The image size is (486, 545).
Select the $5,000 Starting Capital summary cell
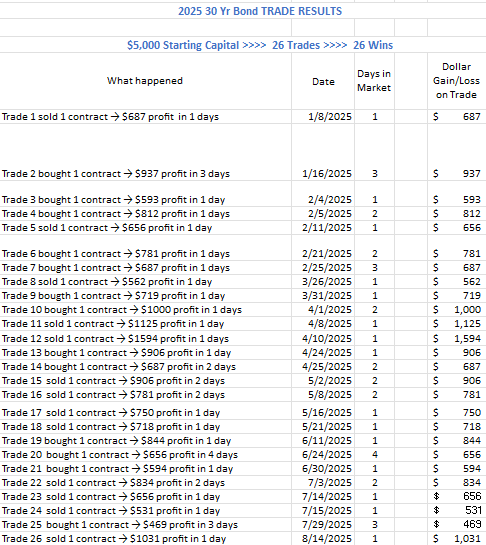pos(260,45)
